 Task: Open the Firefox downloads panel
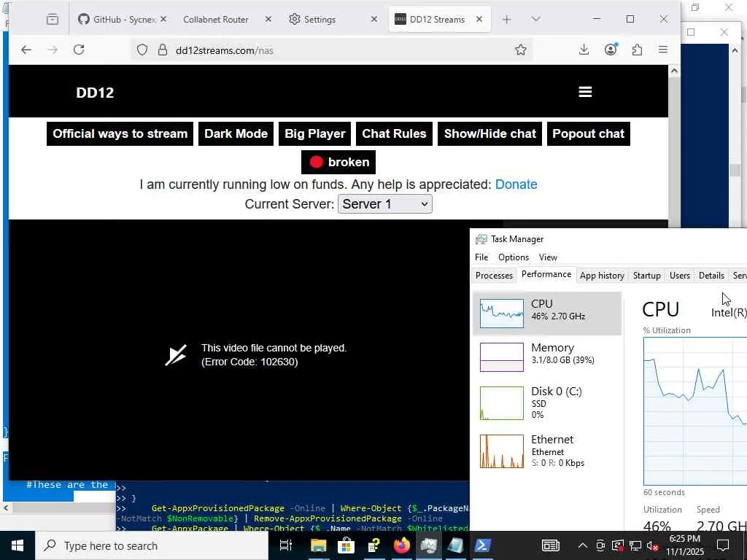pos(584,50)
